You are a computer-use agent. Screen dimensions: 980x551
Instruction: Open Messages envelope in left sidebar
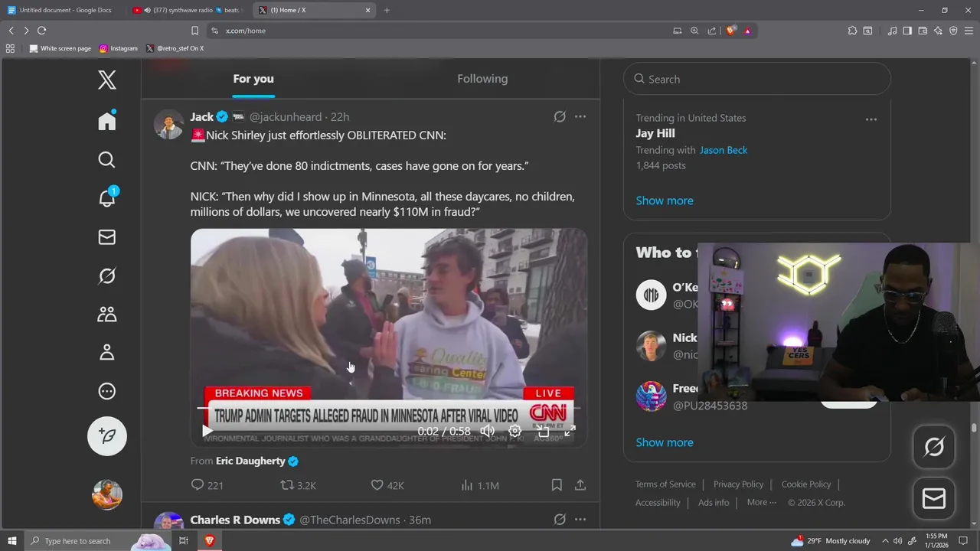pyautogui.click(x=107, y=237)
